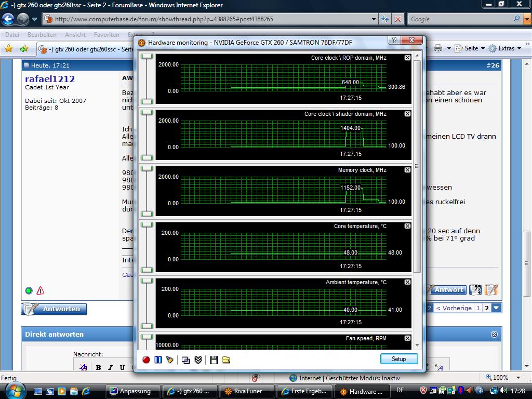Viewport: 532px width, 399px height.
Task: Toggle italic formatting in reply editor
Action: click(x=110, y=367)
